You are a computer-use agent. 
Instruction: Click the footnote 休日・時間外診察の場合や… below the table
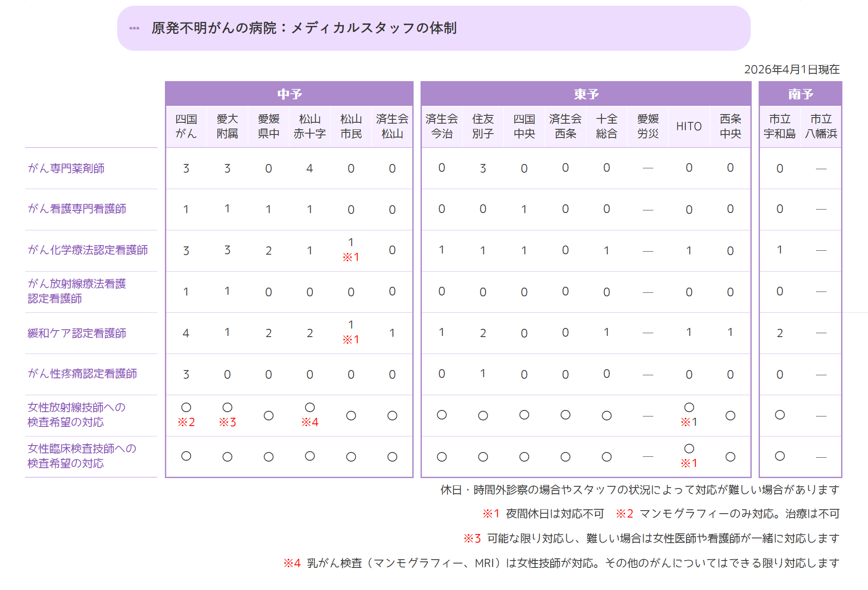640,490
